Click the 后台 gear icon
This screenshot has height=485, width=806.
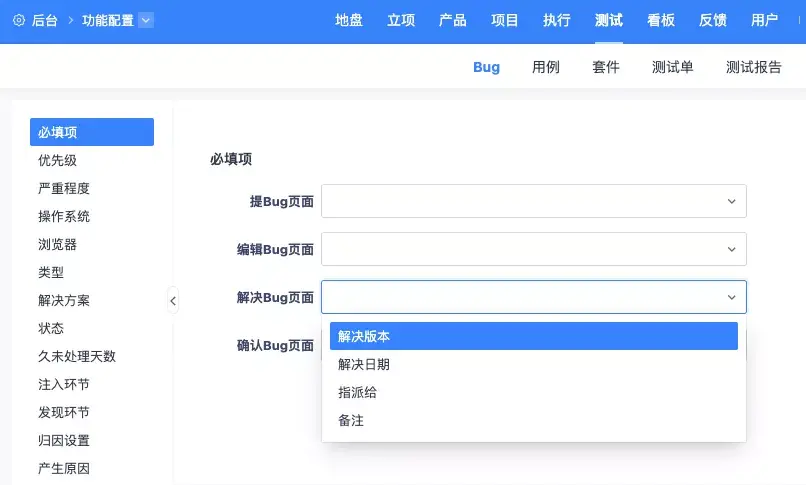[19, 21]
